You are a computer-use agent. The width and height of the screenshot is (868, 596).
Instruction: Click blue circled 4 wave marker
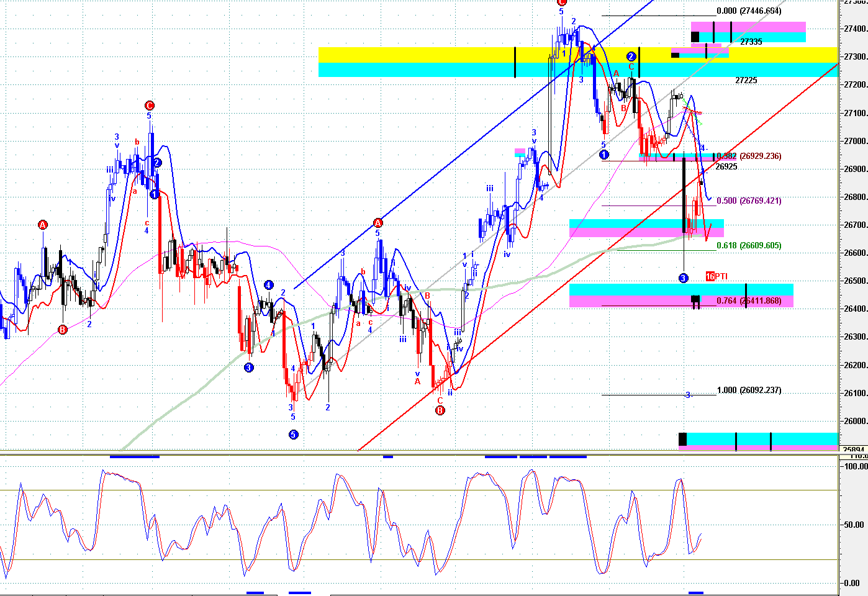[268, 285]
